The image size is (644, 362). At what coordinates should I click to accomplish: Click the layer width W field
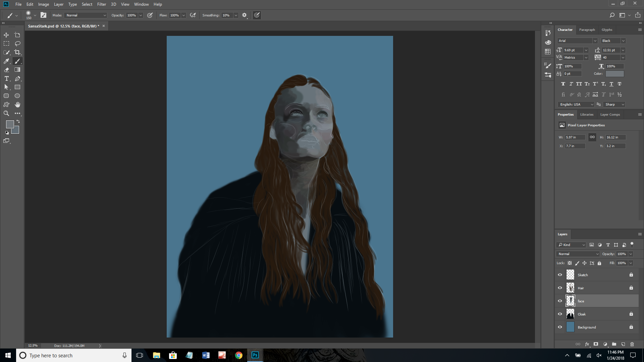coord(575,137)
